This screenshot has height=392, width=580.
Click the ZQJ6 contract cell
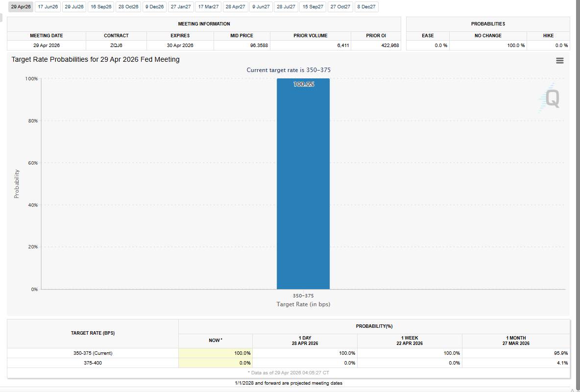pos(116,45)
